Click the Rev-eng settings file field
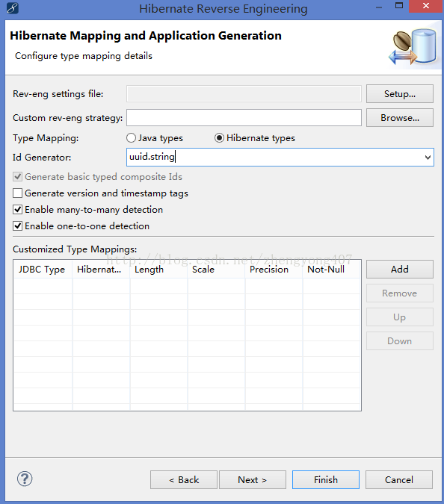The width and height of the screenshot is (444, 504). [244, 94]
